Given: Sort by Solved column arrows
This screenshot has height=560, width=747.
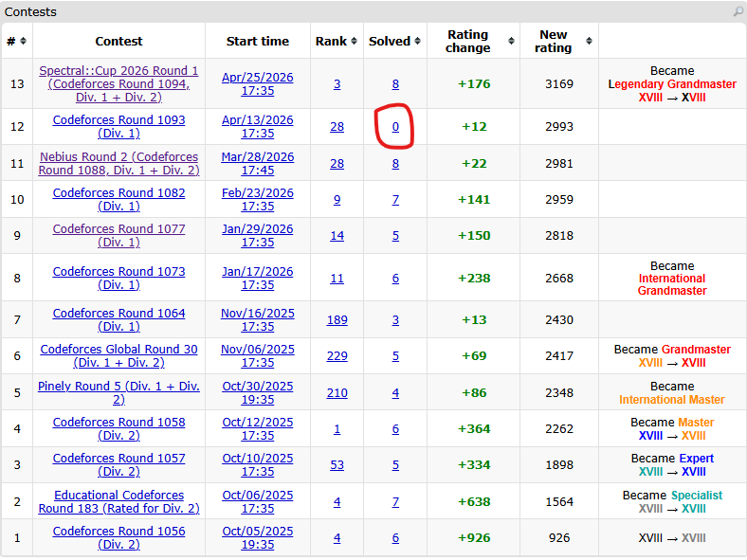Looking at the screenshot, I should pyautogui.click(x=417, y=42).
